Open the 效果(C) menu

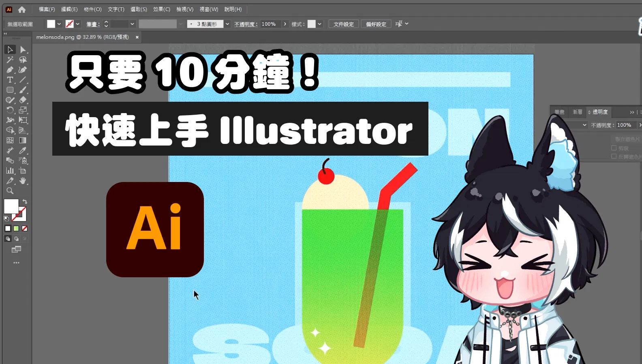click(x=162, y=9)
